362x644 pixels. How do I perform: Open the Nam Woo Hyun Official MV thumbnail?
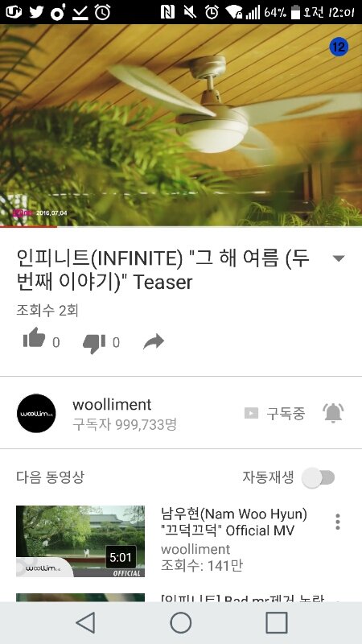(80, 541)
